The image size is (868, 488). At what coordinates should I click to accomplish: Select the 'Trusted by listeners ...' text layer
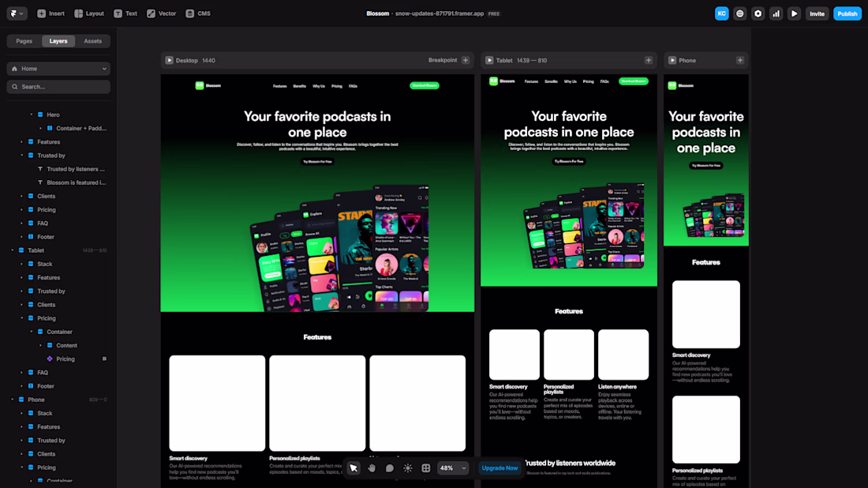(x=75, y=169)
